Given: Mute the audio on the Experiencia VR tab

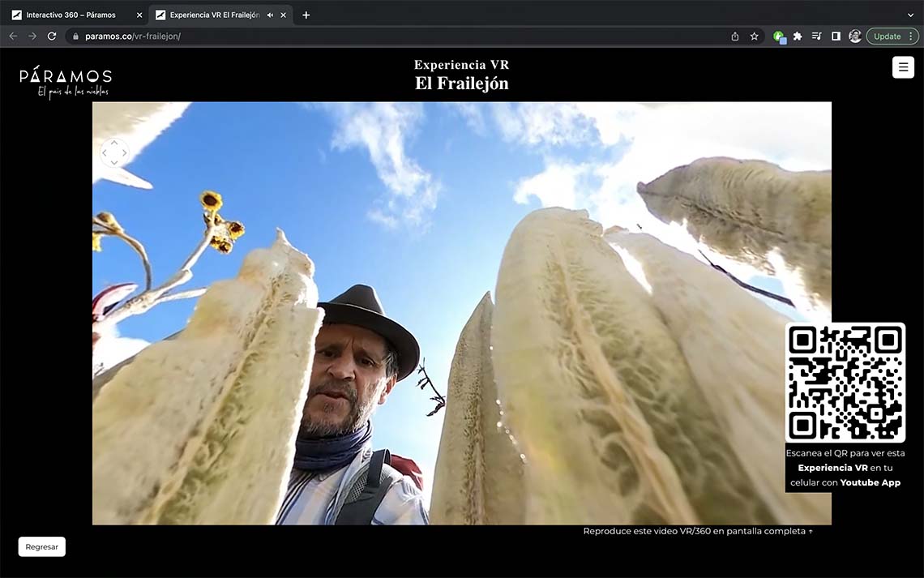Looking at the screenshot, I should pos(270,15).
